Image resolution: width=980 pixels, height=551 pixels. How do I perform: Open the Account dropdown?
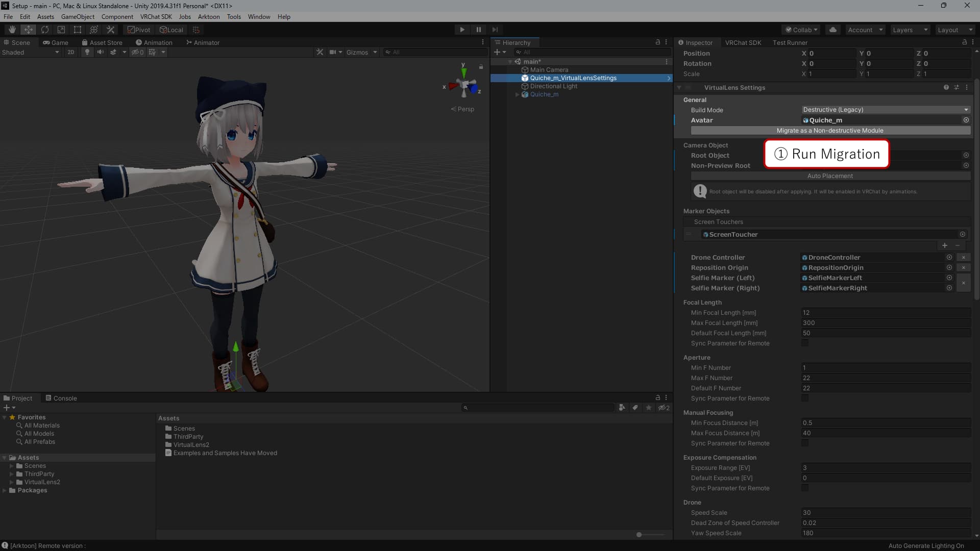click(865, 30)
